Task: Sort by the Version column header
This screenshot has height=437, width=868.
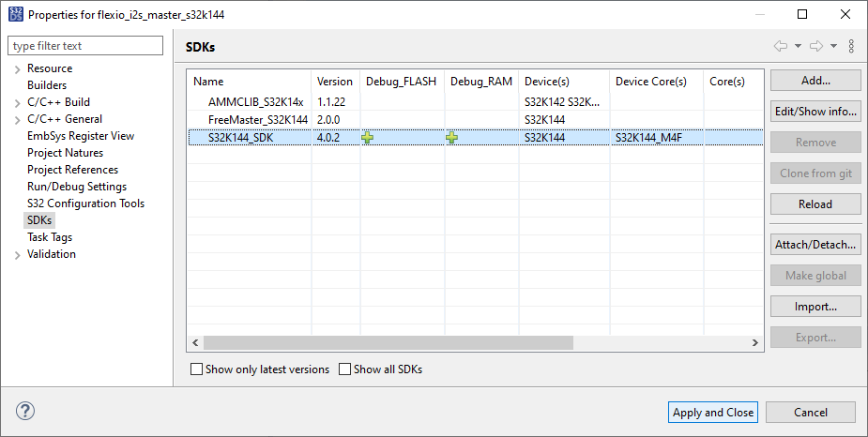Action: tap(335, 82)
